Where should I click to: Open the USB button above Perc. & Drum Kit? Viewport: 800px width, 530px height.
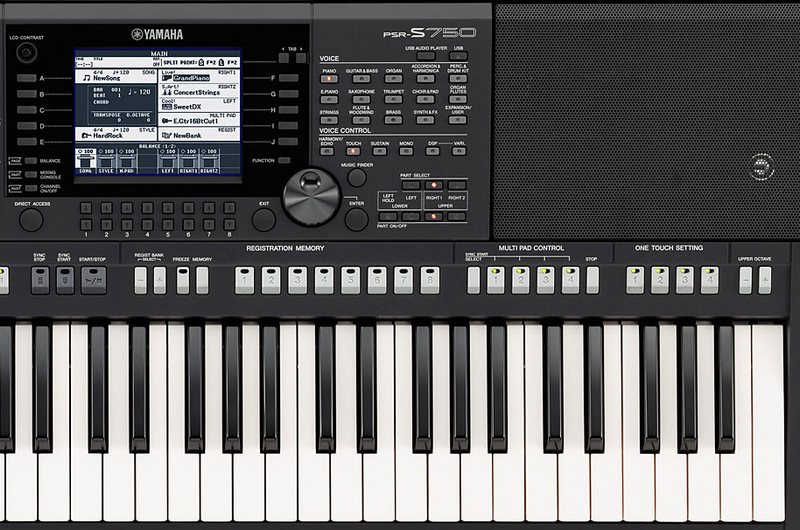click(x=458, y=56)
